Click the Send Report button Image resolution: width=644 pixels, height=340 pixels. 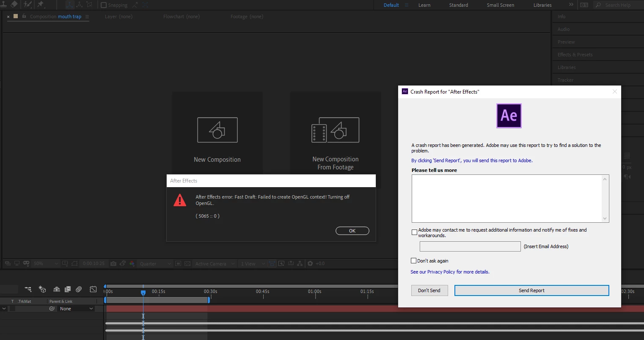coord(531,290)
